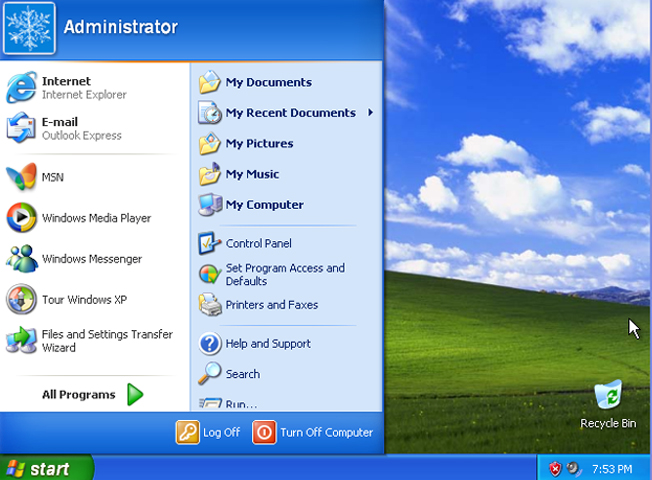Expand All Programs with the green arrow
652x480 pixels.
tap(135, 394)
